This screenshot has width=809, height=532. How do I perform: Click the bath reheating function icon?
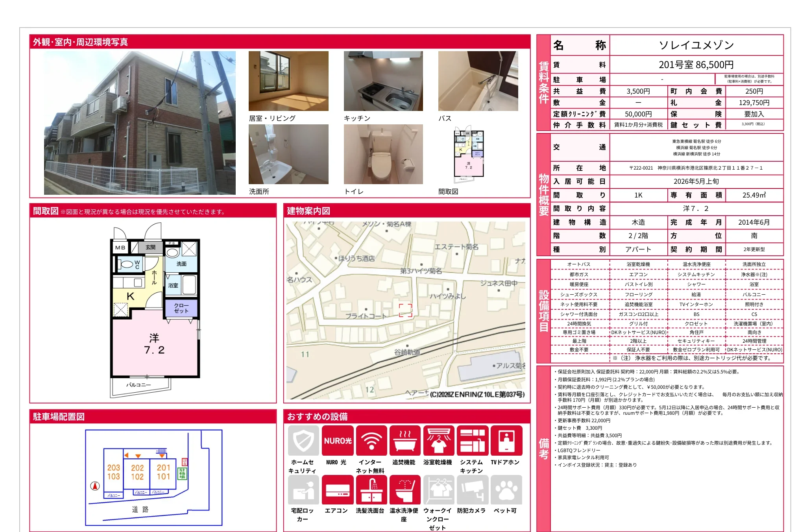405,440
